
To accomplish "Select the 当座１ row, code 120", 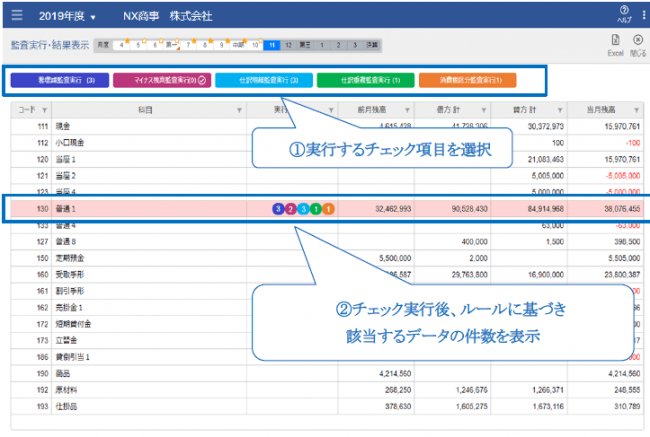I will (327, 159).
